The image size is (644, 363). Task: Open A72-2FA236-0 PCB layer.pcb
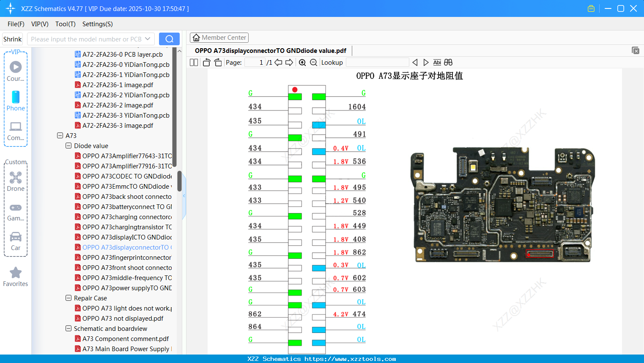123,54
